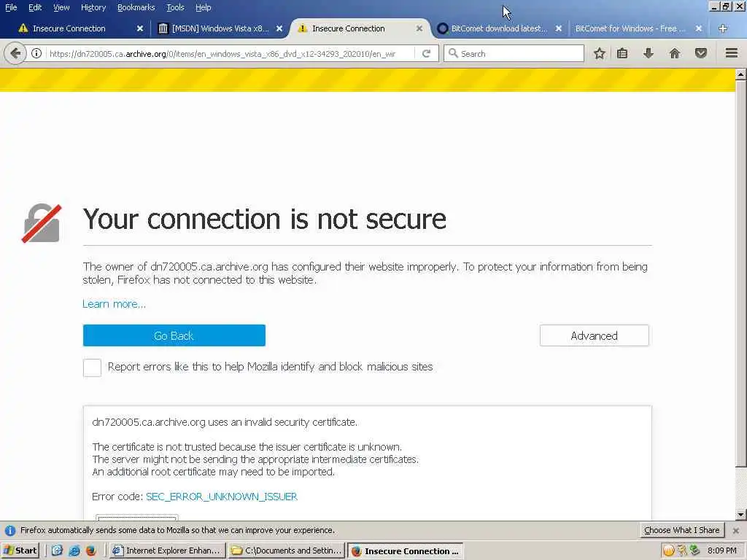Open the downloads arrow icon
The width and height of the screenshot is (747, 560).
(649, 53)
